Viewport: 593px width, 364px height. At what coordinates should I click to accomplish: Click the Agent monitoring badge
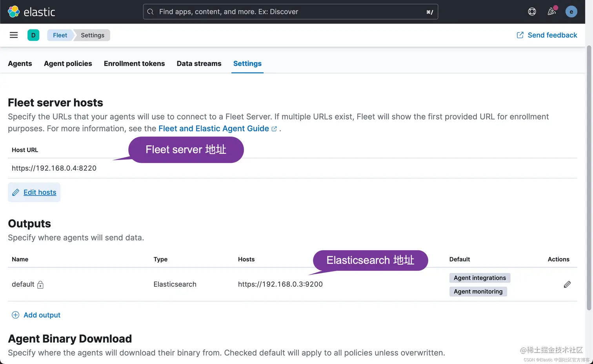[478, 291]
